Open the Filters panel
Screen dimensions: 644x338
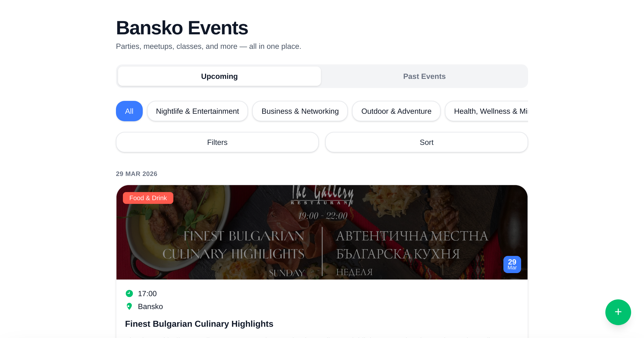217,142
